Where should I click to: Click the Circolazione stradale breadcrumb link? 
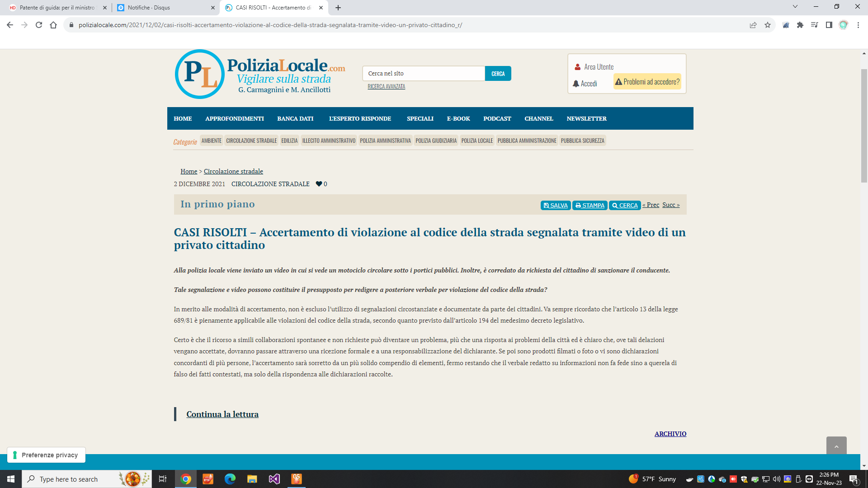[233, 171]
